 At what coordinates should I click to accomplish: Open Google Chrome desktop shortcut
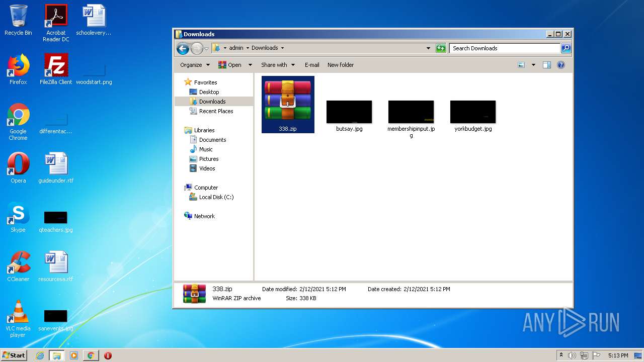tap(18, 122)
